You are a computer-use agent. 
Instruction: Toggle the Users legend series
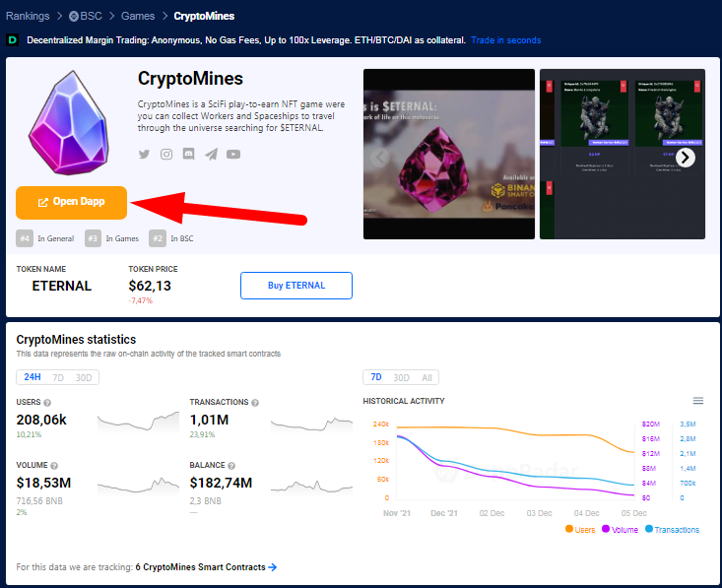point(580,530)
